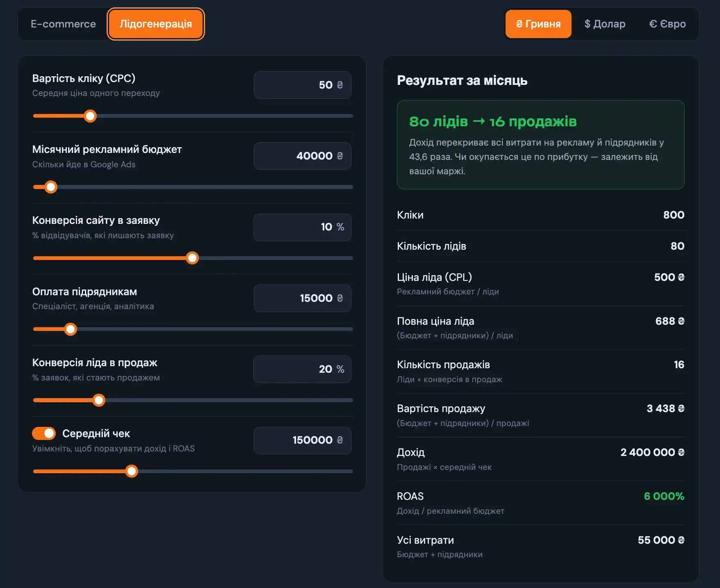Click the Конверсія ліда в продаж field
720x588 pixels.
tap(303, 369)
